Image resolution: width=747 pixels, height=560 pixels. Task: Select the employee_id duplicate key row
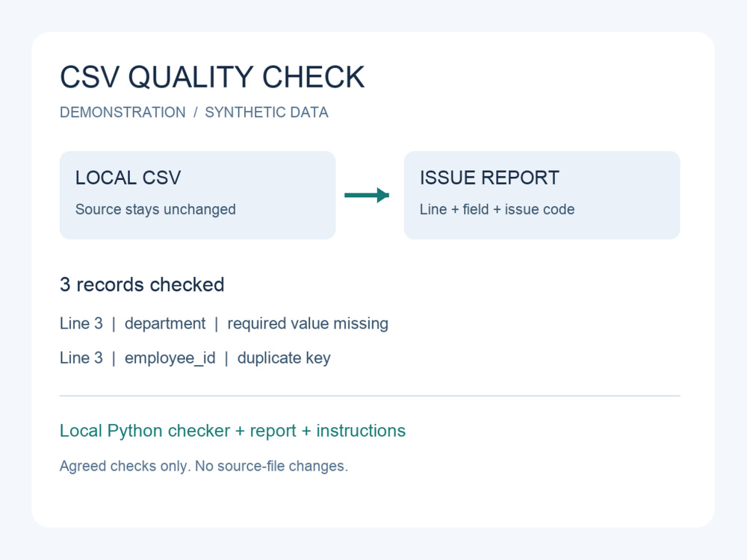(195, 358)
